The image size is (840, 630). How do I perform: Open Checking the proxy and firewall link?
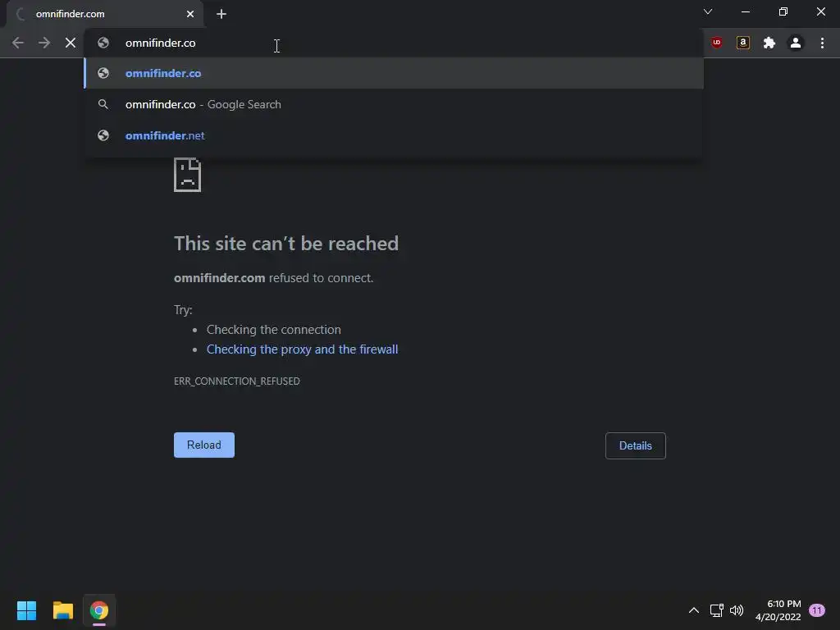tap(302, 349)
